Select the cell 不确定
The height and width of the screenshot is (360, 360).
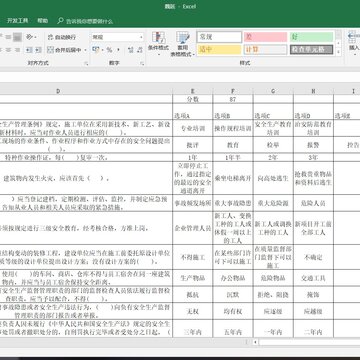coord(313,257)
